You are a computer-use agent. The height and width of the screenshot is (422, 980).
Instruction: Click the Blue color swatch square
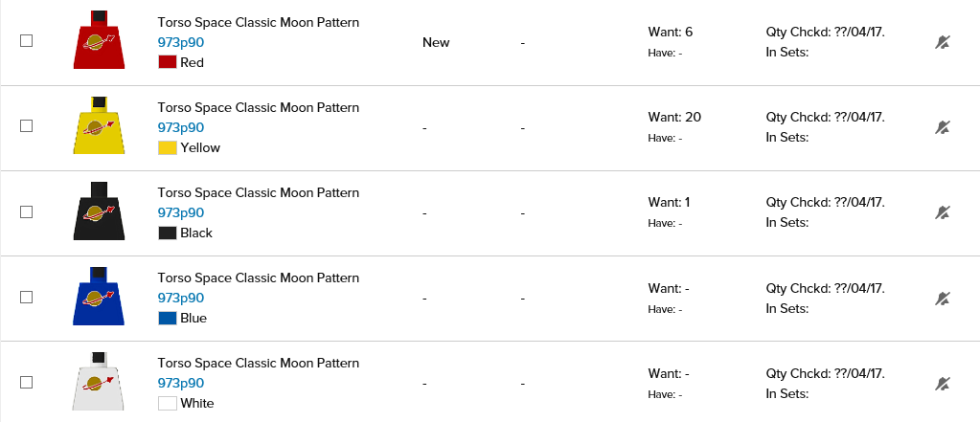[168, 318]
